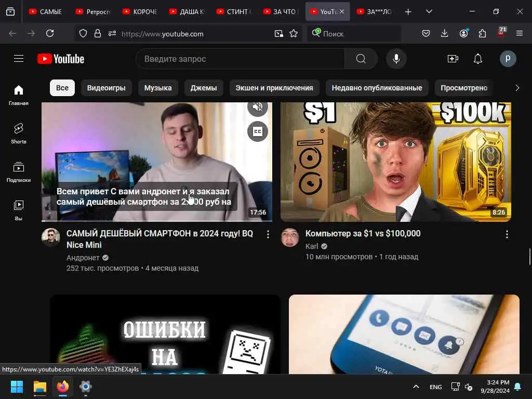This screenshot has width=532, height=399.
Task: Open Компьютер за $1 vs $100,000 title
Action: point(363,233)
